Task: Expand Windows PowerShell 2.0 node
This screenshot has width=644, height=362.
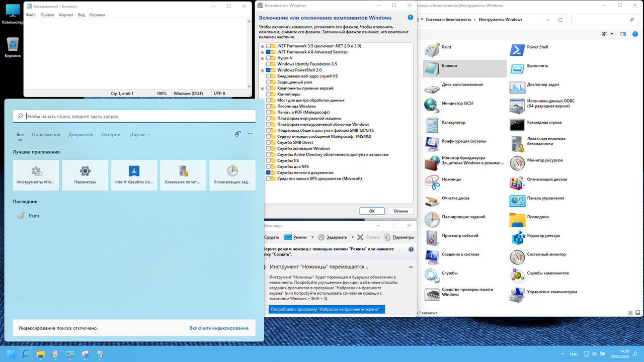Action: coord(263,70)
